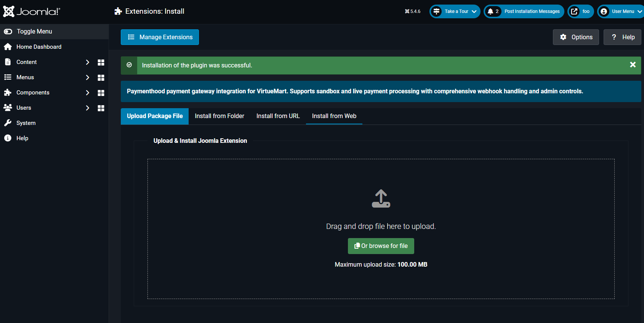The width and height of the screenshot is (644, 323).
Task: Click the Paymenthood plugin description text
Action: click(x=355, y=91)
